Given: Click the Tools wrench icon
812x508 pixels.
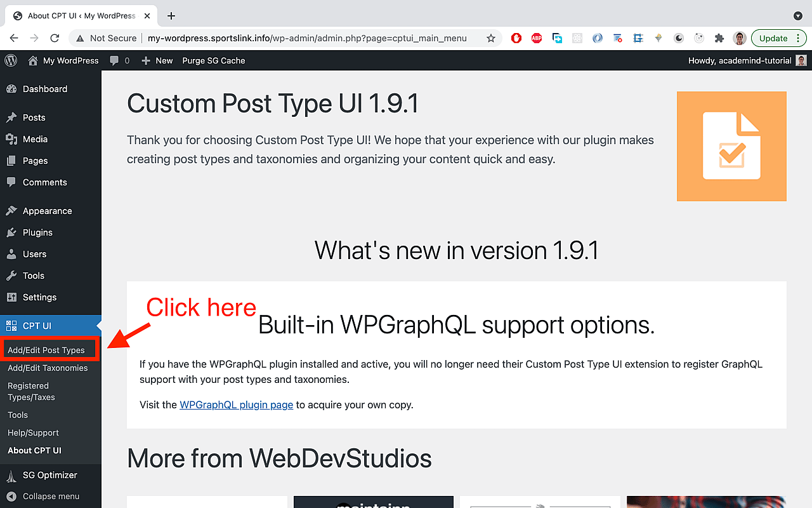Looking at the screenshot, I should 12,276.
